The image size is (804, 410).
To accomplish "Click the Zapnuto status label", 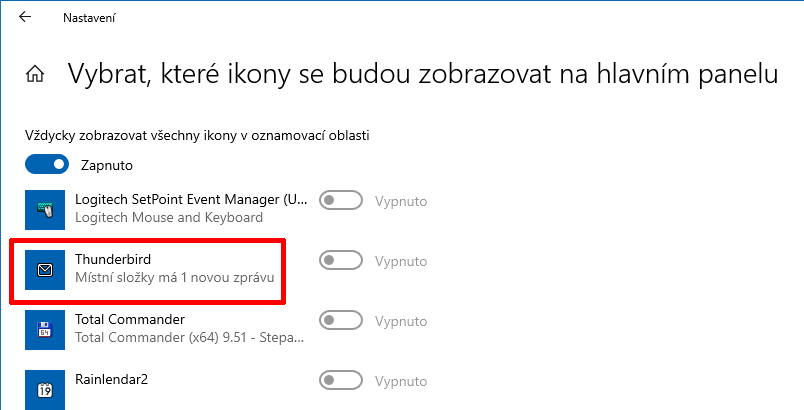I will point(107,165).
